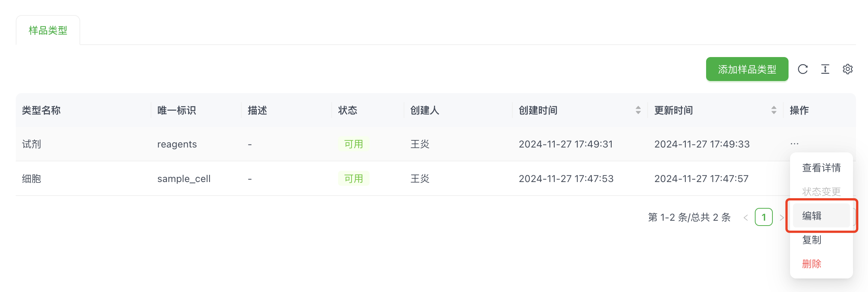Switch to the 样品类型 tab
Viewport: 868px width, 292px height.
tap(48, 30)
